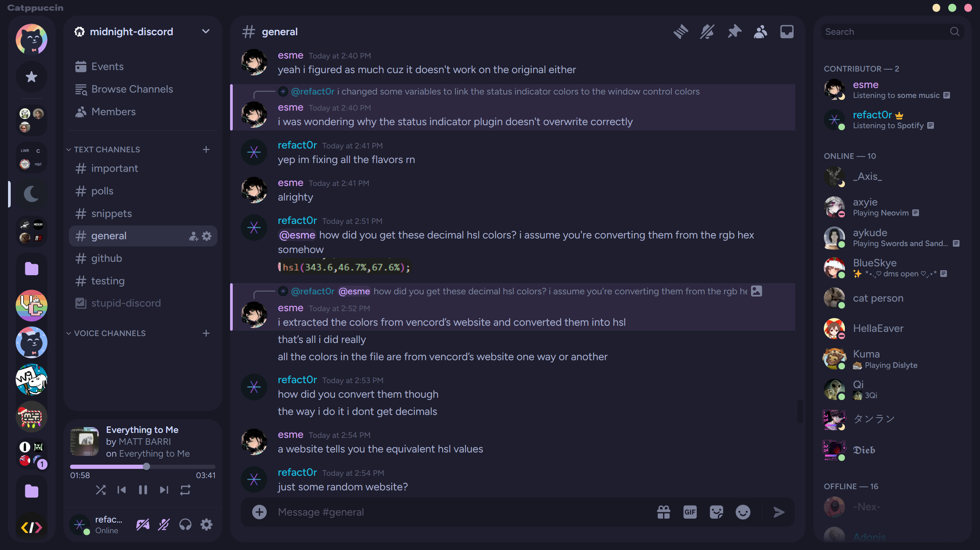Switch to the snippets channel
The width and height of the screenshot is (980, 550).
(x=111, y=214)
